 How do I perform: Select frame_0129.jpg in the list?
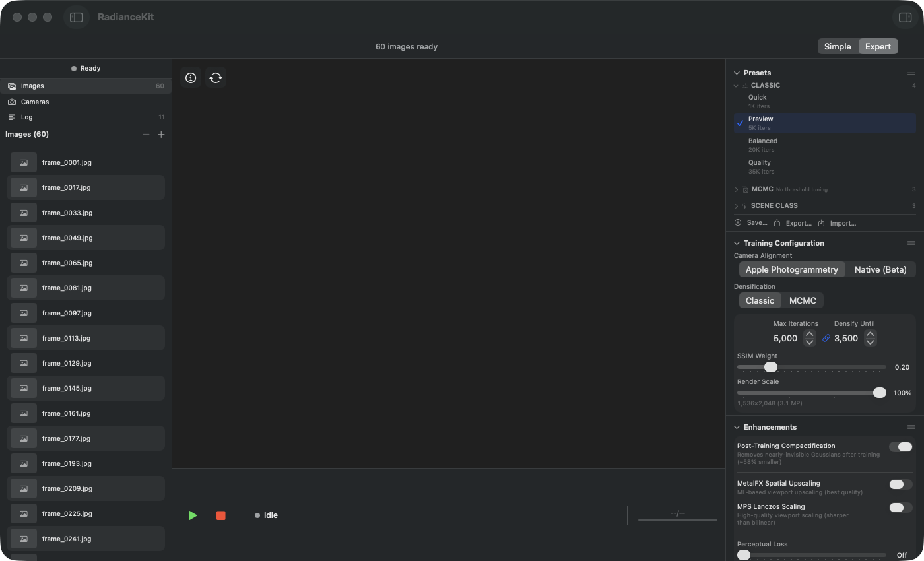coord(86,363)
